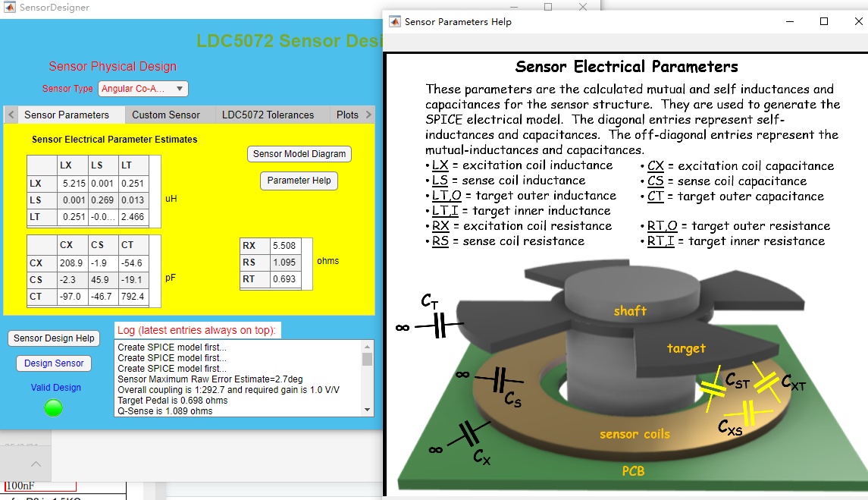868x500 pixels.
Task: Click the CT column header in capacitance table
Action: tap(133, 245)
